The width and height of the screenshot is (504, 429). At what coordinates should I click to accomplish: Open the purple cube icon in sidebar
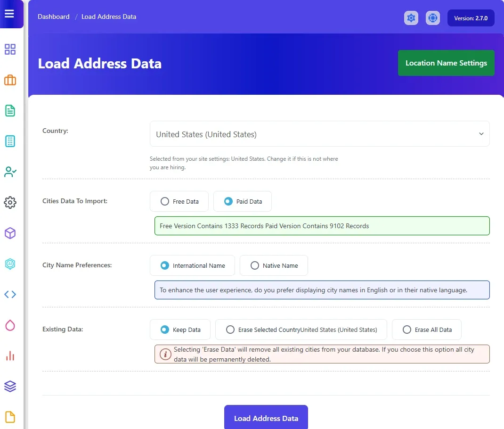(10, 233)
